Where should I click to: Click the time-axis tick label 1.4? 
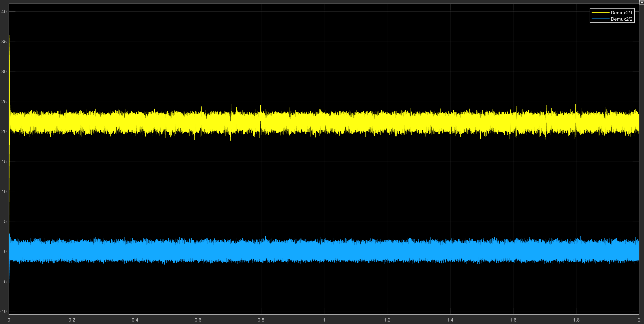tap(450, 320)
